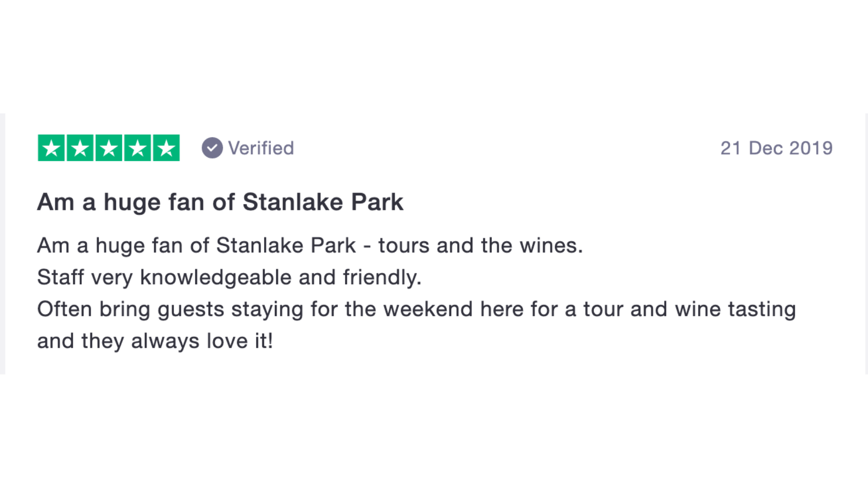This screenshot has width=868, height=488.
Task: Click the Verified checkmark badge icon
Action: click(212, 148)
